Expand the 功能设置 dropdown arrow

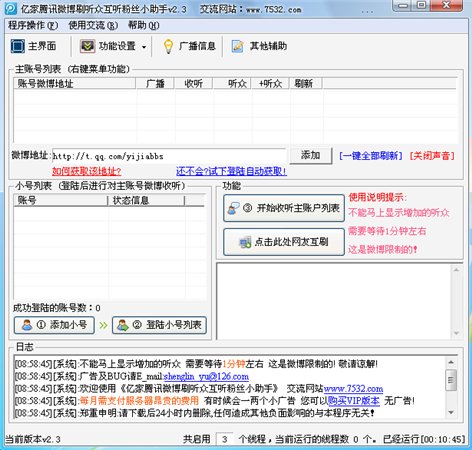tap(144, 47)
